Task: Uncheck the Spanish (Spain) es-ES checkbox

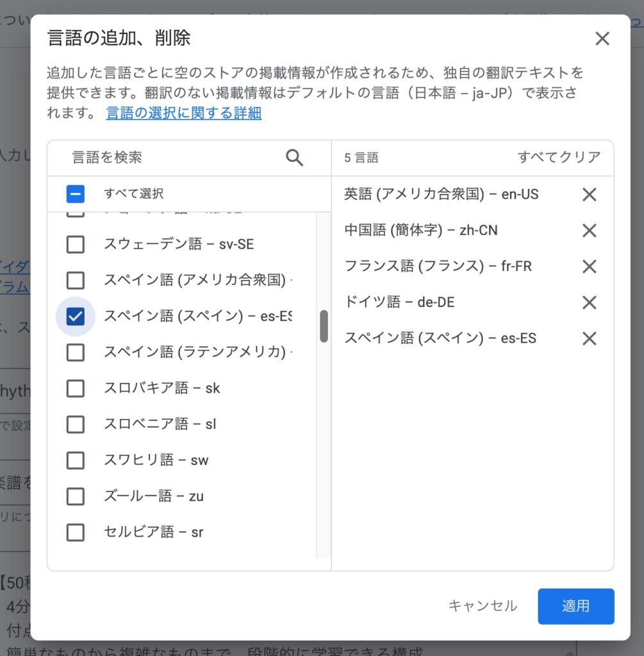Action: click(76, 316)
